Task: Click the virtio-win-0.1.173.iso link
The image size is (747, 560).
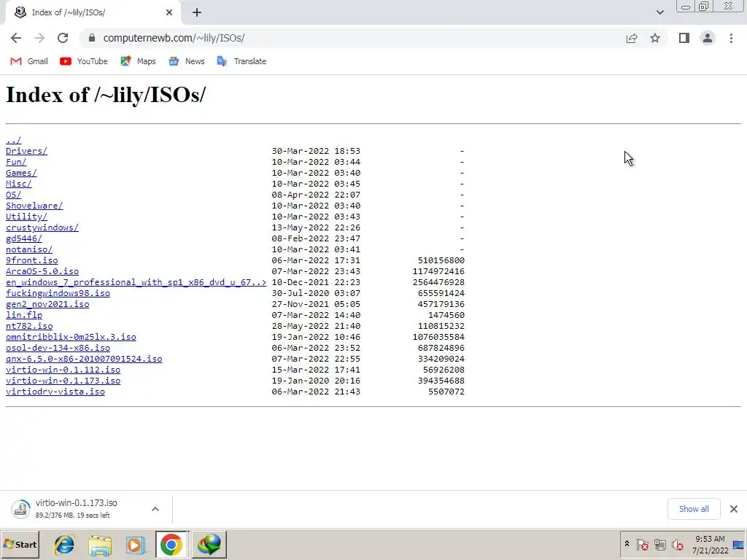Action: click(x=63, y=381)
